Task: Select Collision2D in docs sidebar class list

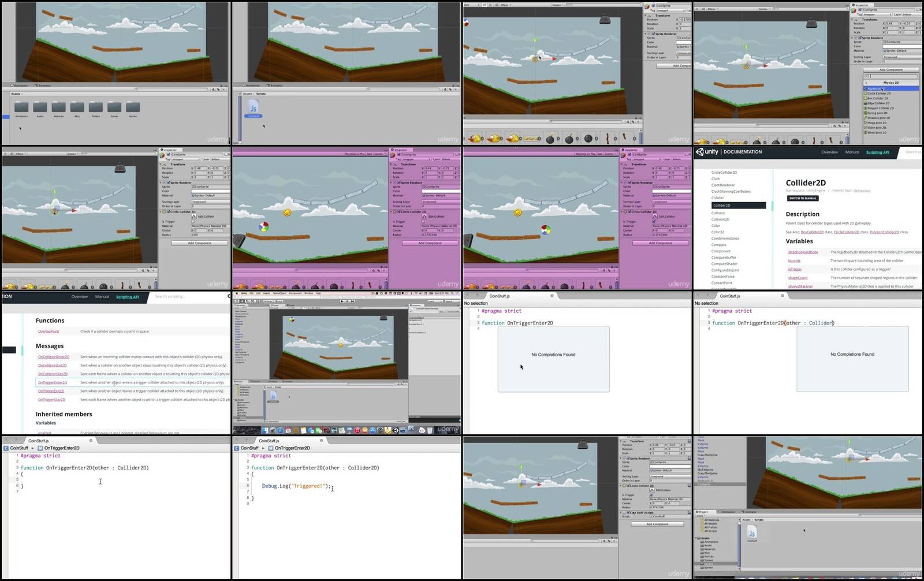Action: [x=720, y=219]
